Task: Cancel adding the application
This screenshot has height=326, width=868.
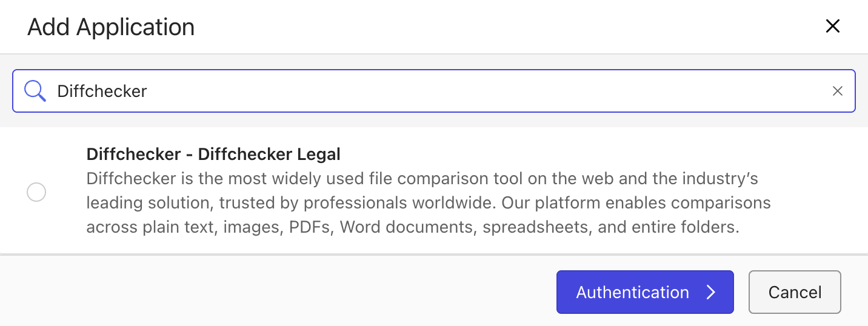Action: tap(795, 292)
